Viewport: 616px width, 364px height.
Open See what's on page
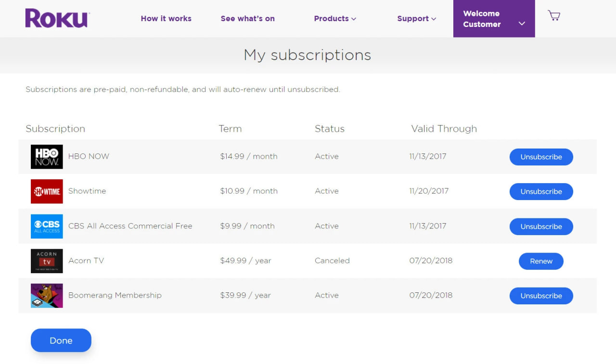tap(247, 18)
